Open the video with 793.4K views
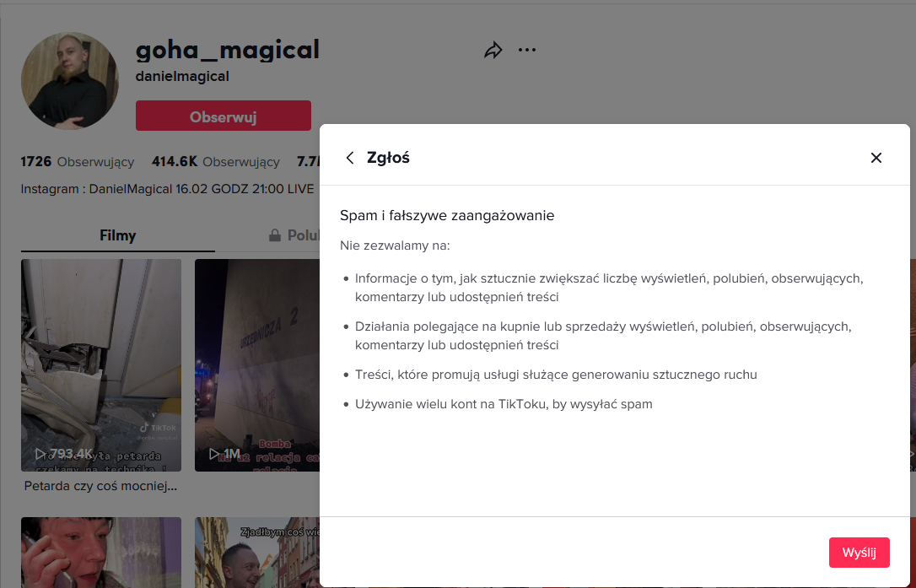The image size is (916, 588). pyautogui.click(x=101, y=363)
